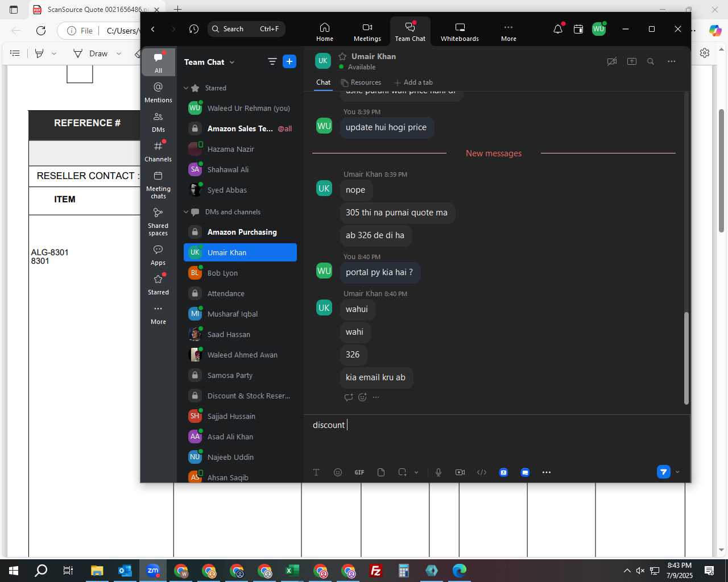Open Shahawal Ali chat
This screenshot has width=728, height=582.
point(240,169)
